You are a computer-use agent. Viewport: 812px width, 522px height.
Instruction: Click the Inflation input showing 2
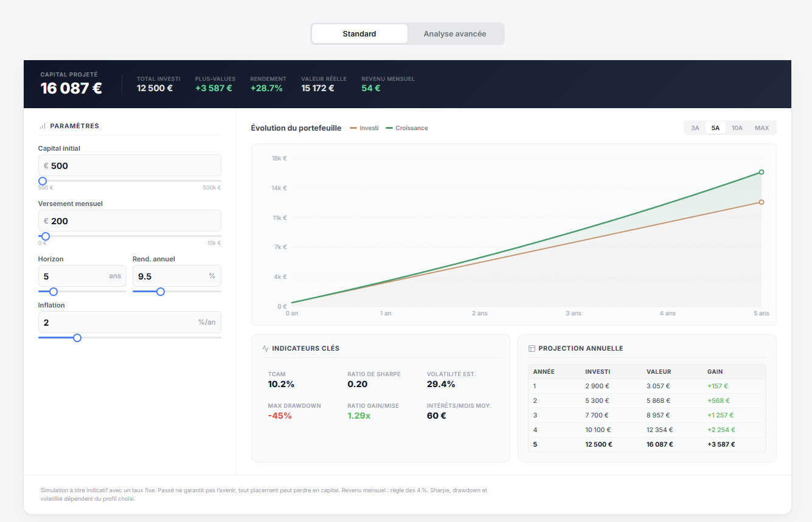coord(130,322)
